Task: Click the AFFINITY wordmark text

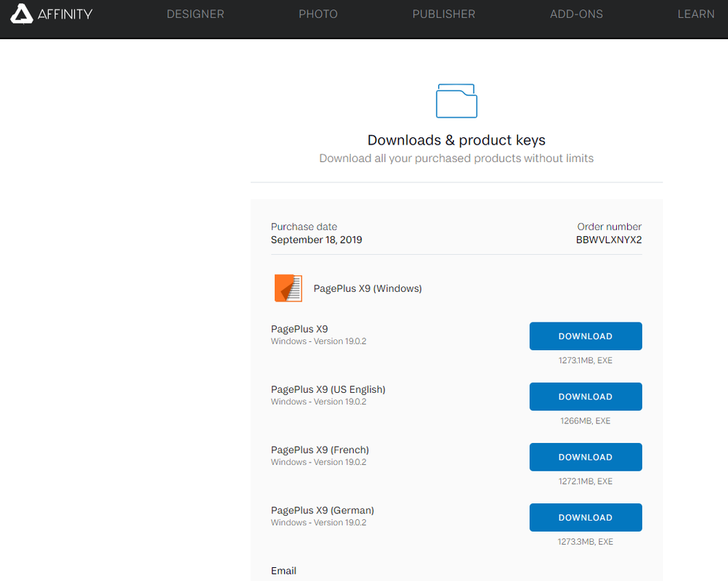Action: click(65, 14)
